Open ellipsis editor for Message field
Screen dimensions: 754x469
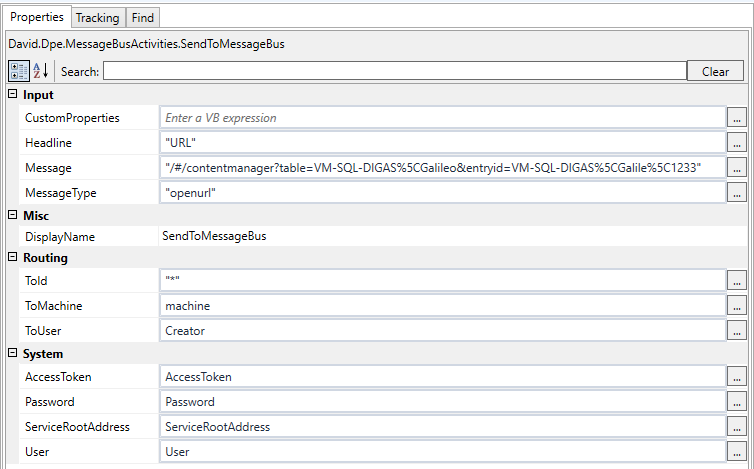coord(737,167)
